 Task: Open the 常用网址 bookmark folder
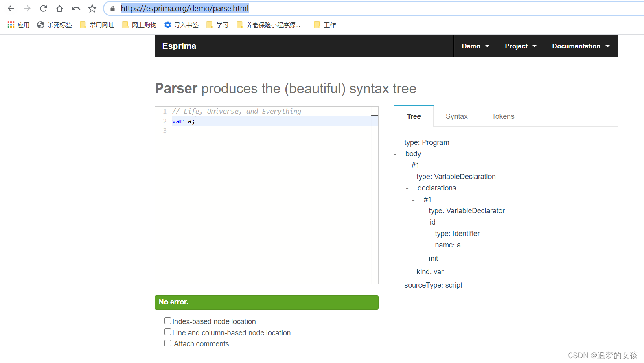(x=97, y=25)
